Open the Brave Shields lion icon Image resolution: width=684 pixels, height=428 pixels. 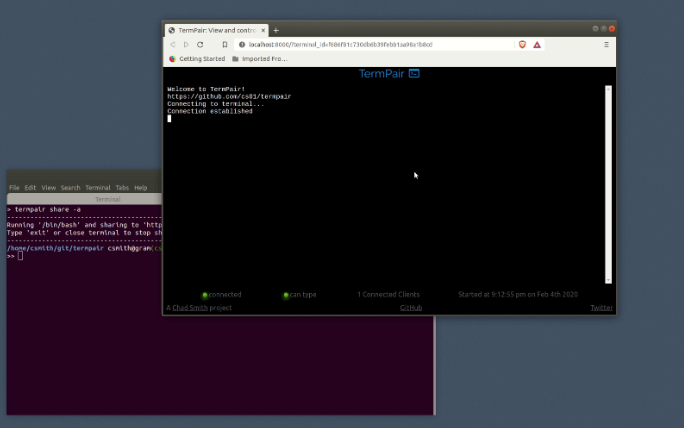521,45
